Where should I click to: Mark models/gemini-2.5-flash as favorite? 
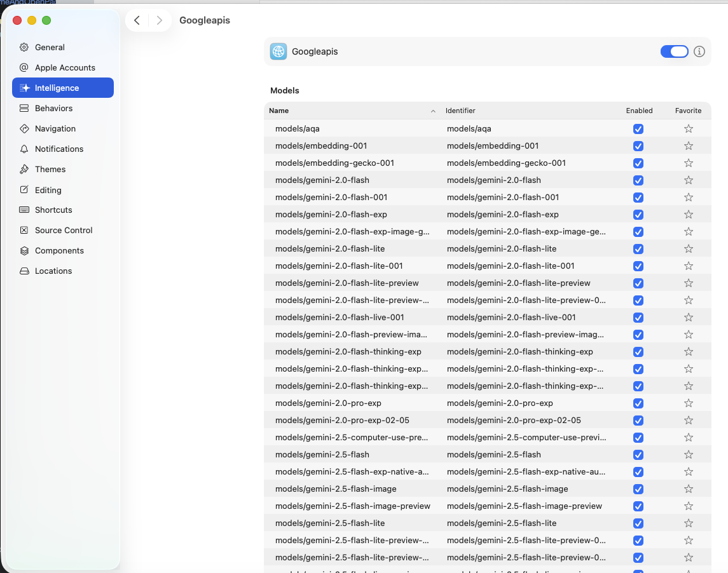(x=688, y=455)
